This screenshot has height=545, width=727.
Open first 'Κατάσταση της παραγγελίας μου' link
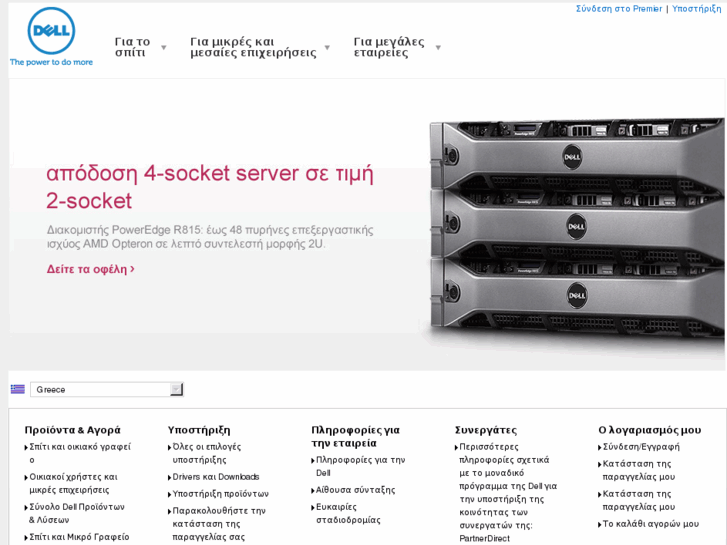click(x=638, y=470)
